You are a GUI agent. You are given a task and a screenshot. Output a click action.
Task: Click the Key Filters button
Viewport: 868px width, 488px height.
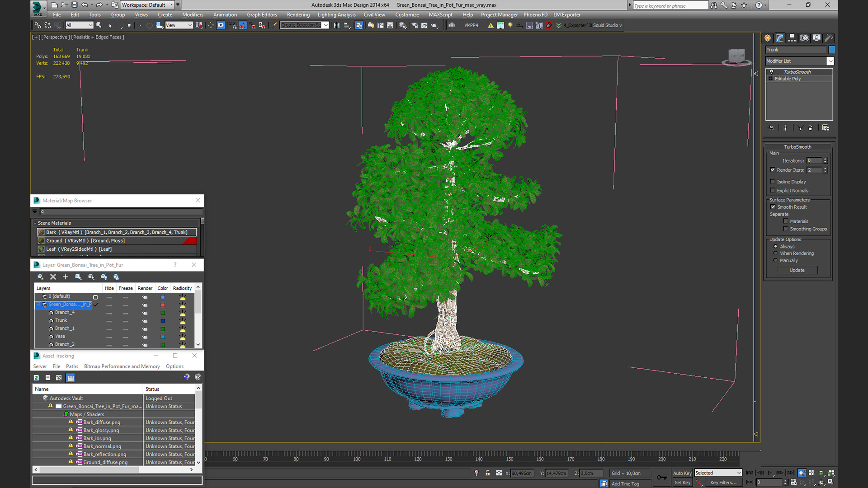tap(723, 483)
